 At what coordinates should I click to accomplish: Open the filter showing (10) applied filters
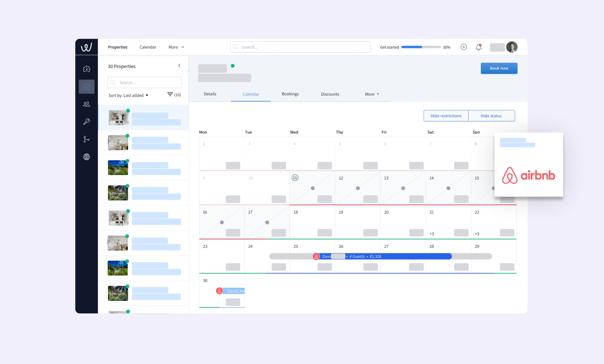pos(174,95)
